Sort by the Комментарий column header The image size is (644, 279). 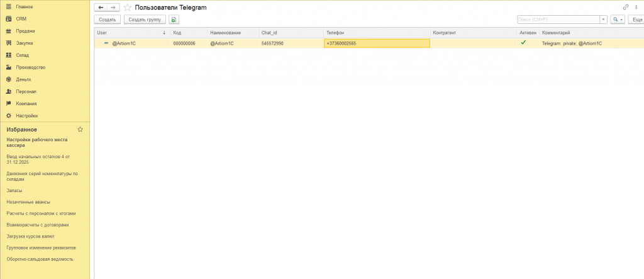pos(592,33)
